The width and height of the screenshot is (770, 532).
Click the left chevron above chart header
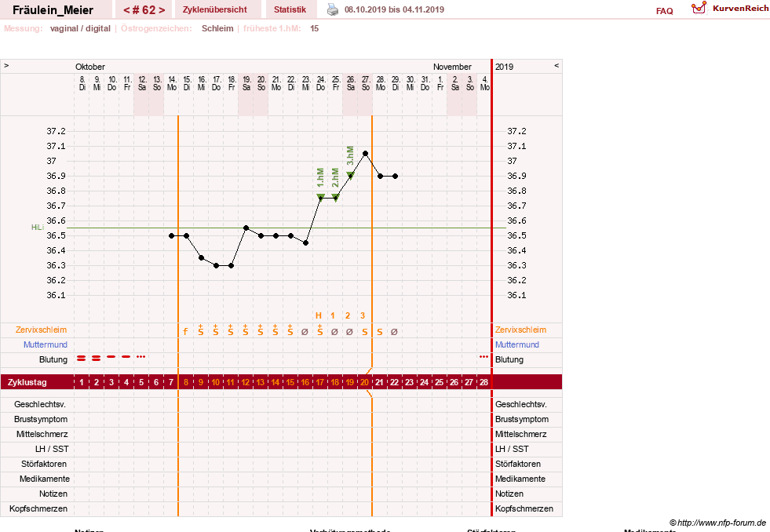[x=6, y=65]
